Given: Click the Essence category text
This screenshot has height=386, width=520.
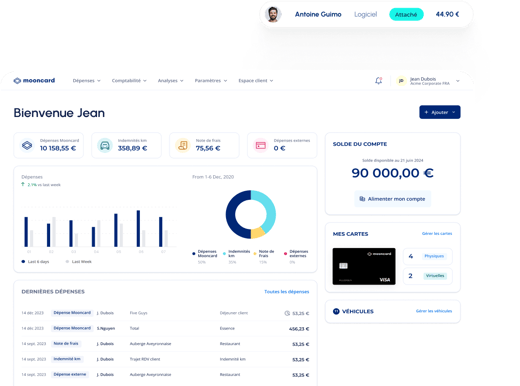Looking at the screenshot, I should click(227, 328).
